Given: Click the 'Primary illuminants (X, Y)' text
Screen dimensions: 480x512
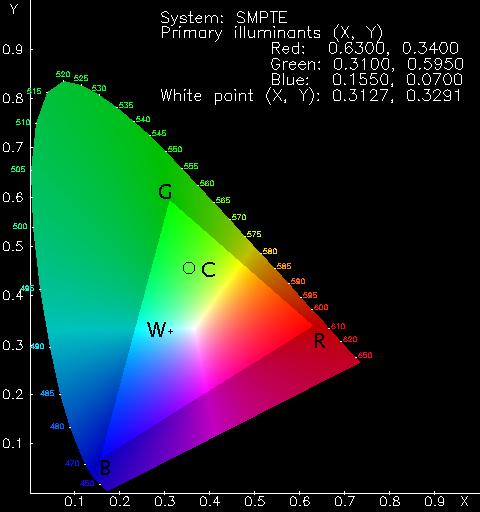Looking at the screenshot, I should coord(272,33).
